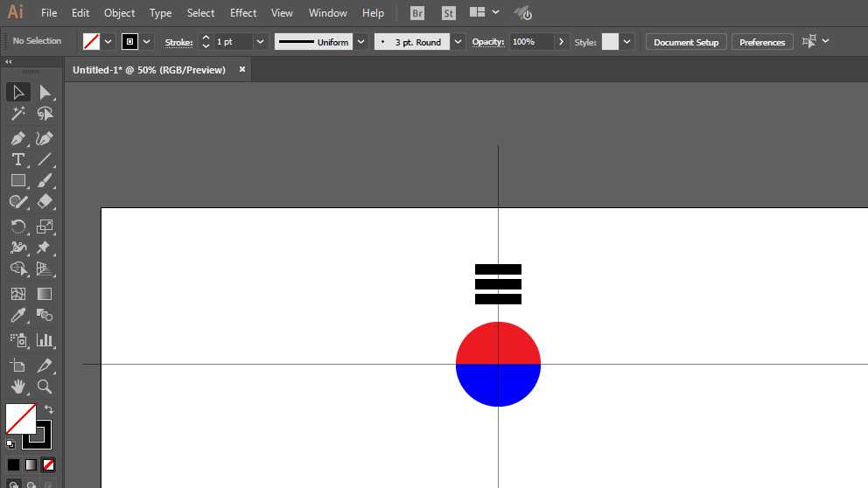Select the Type tool

pos(18,159)
